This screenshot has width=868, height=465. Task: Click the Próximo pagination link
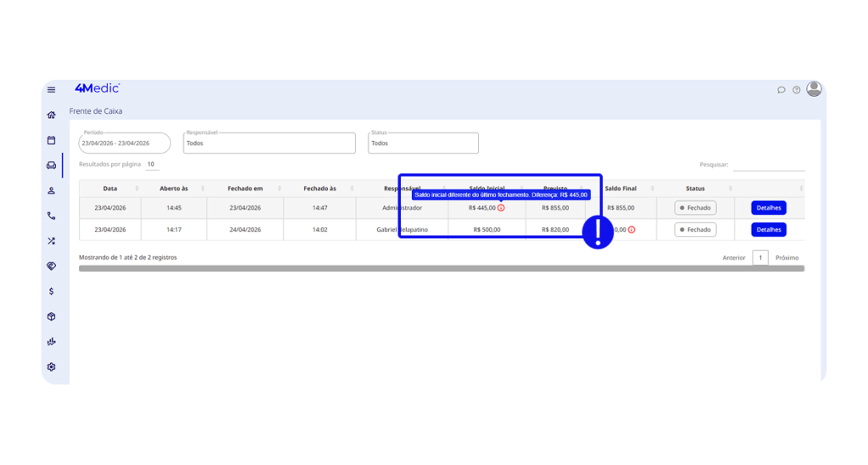click(787, 258)
